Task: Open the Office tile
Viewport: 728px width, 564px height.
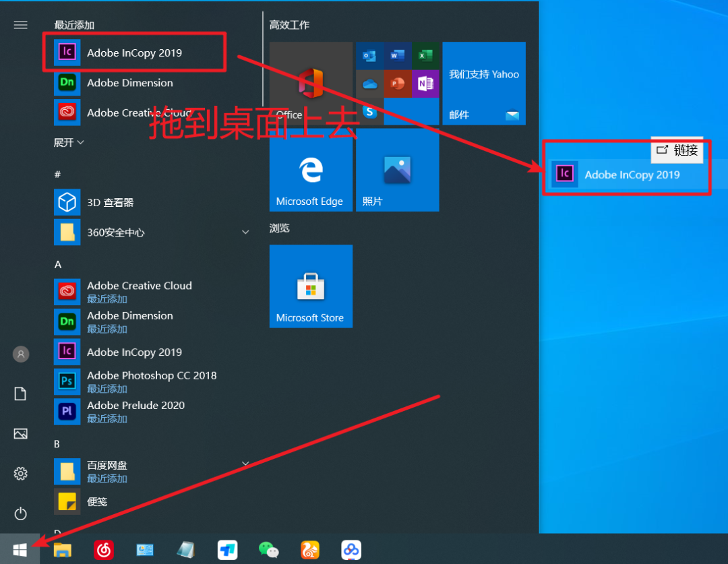Action: point(311,83)
